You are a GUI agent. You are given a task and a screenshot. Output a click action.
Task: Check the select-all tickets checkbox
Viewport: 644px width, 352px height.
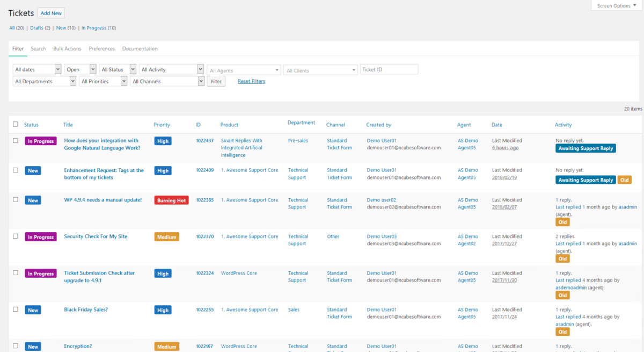tap(16, 124)
